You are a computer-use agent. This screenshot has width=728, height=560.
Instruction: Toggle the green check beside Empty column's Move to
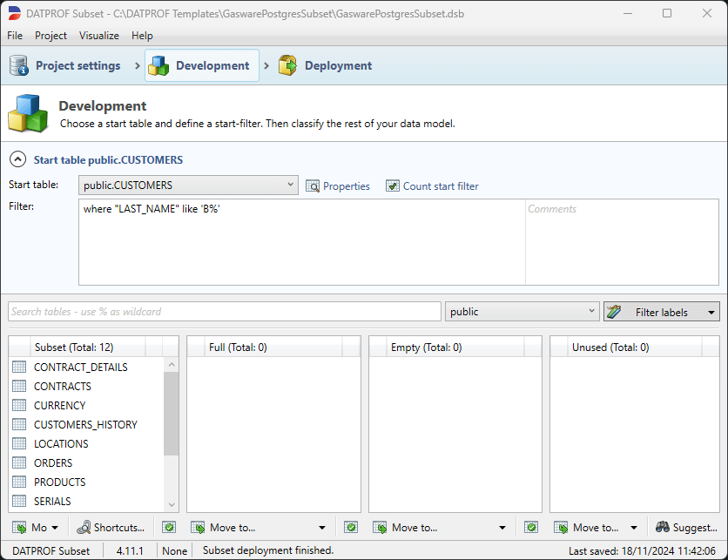coord(350,527)
